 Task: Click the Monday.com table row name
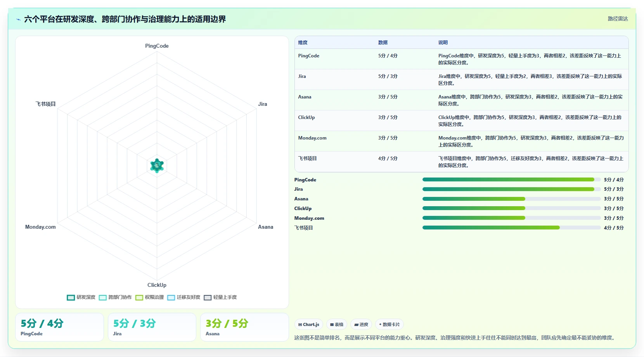312,138
